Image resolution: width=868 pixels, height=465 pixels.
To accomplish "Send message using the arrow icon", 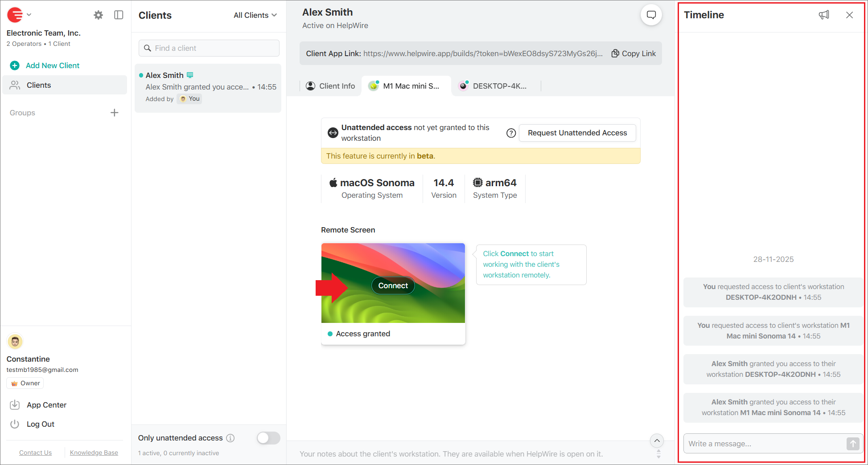I will (852, 444).
